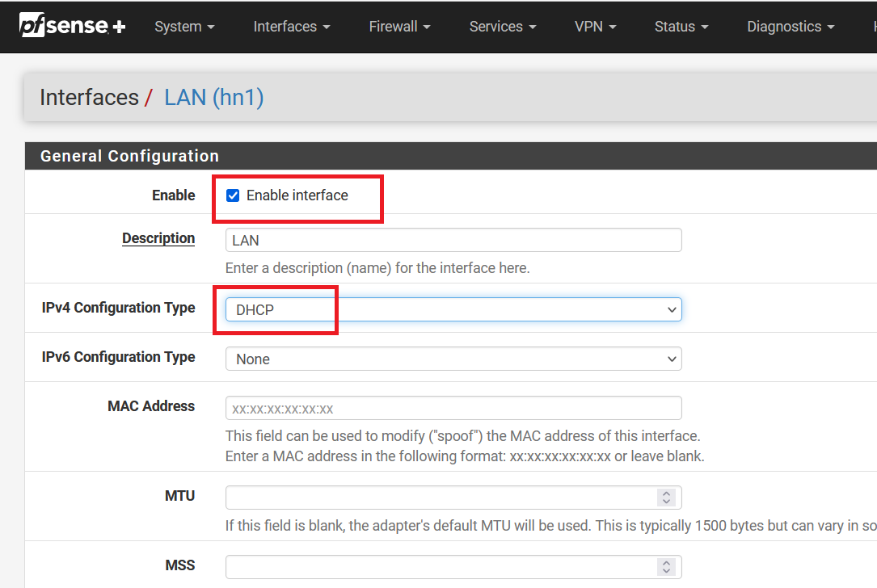Open the Status menu
The height and width of the screenshot is (588, 877).
681,27
